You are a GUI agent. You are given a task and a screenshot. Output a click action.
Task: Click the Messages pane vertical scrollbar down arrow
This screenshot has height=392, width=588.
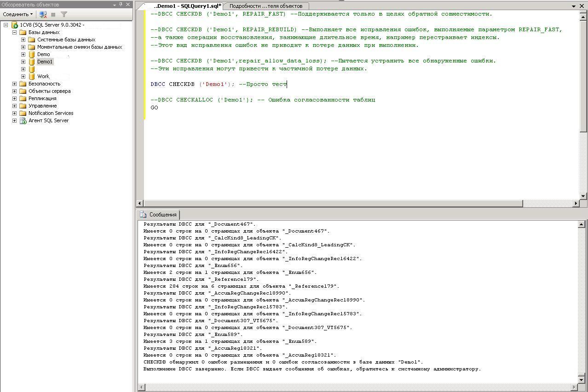[582, 380]
